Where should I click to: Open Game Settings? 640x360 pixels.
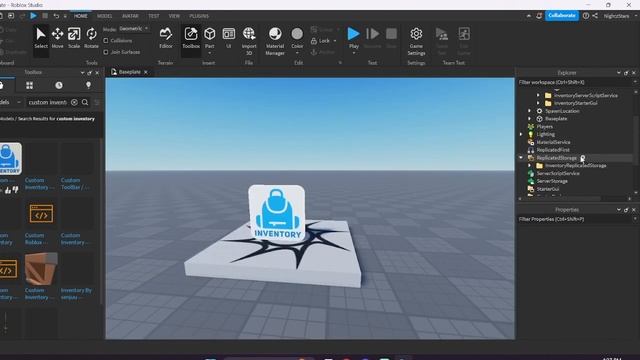pyautogui.click(x=416, y=41)
